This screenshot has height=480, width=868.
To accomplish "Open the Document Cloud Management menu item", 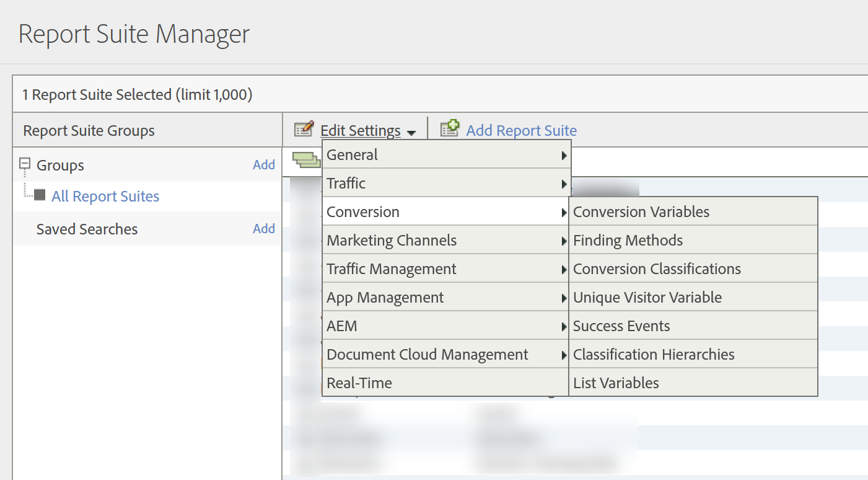I will point(446,354).
